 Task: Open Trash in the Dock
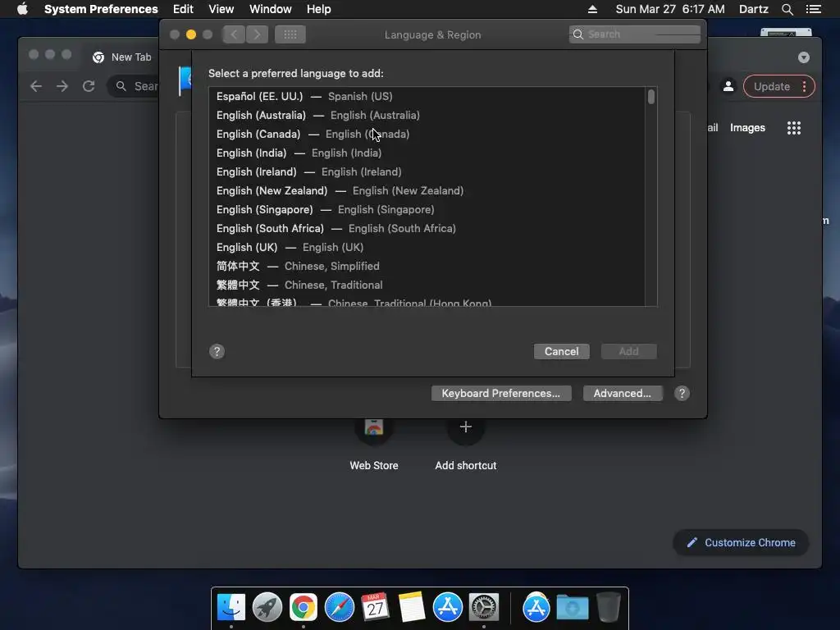(x=608, y=608)
